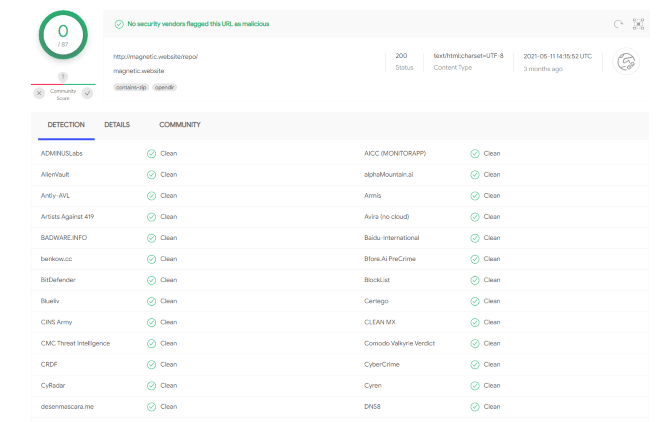Viewport: 662px width, 422px height.
Task: Open the COMMUNITY tab
Action: tap(179, 125)
